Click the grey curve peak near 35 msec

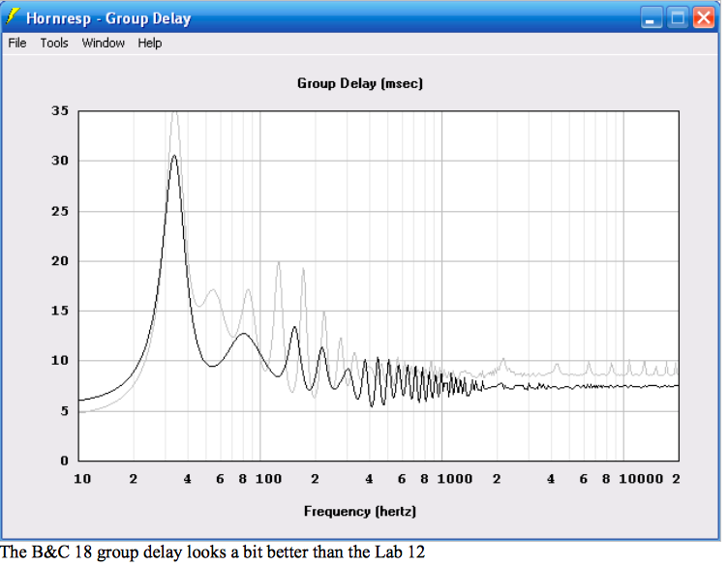click(174, 113)
